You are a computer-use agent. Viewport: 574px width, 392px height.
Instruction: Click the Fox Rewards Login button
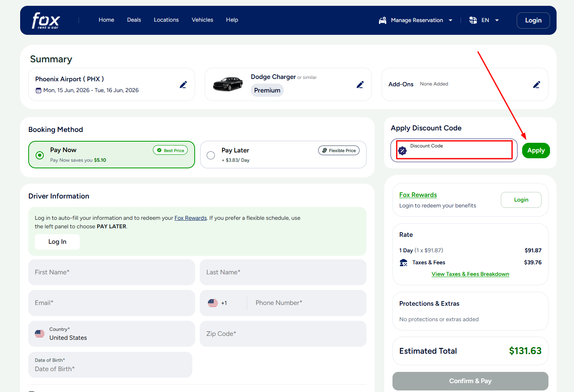click(521, 200)
